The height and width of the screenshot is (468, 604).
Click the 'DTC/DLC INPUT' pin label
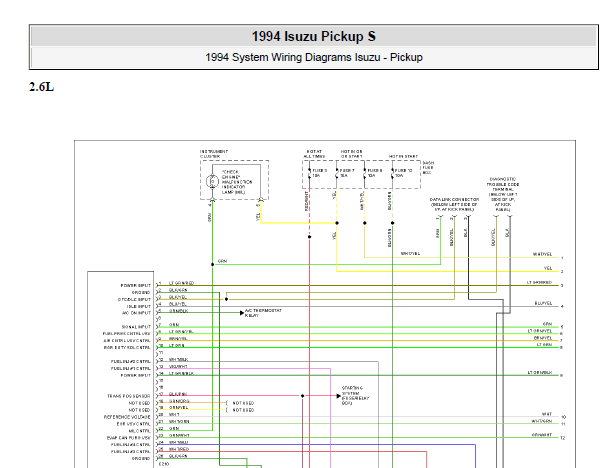point(134,299)
